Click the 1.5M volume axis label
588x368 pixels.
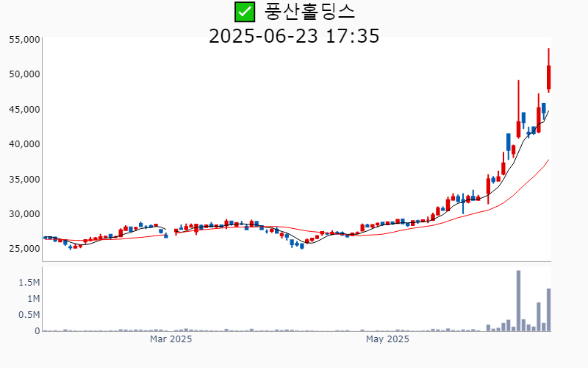(x=29, y=283)
